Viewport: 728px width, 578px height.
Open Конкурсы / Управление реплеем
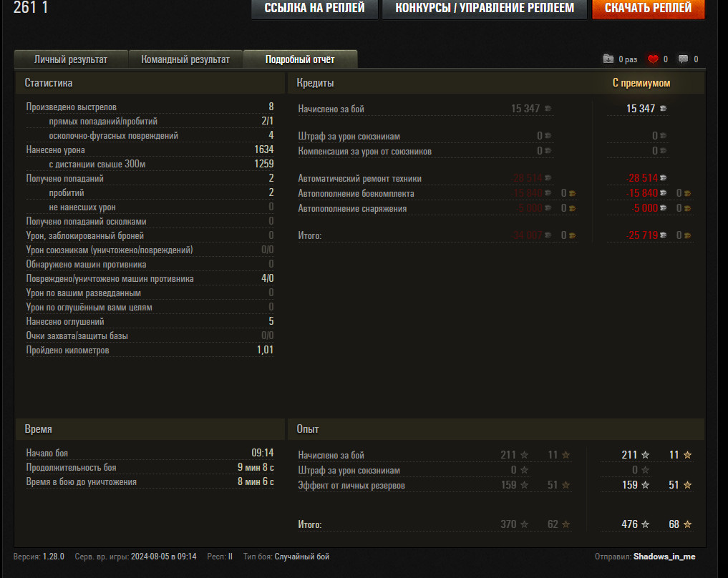pos(485,9)
